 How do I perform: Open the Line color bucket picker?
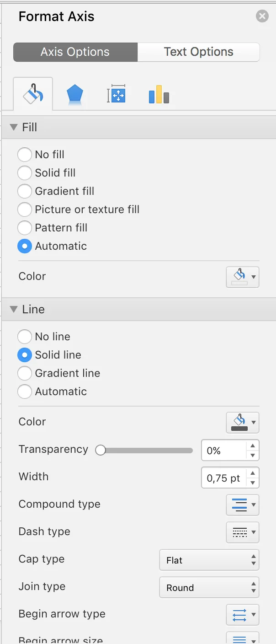point(243,422)
